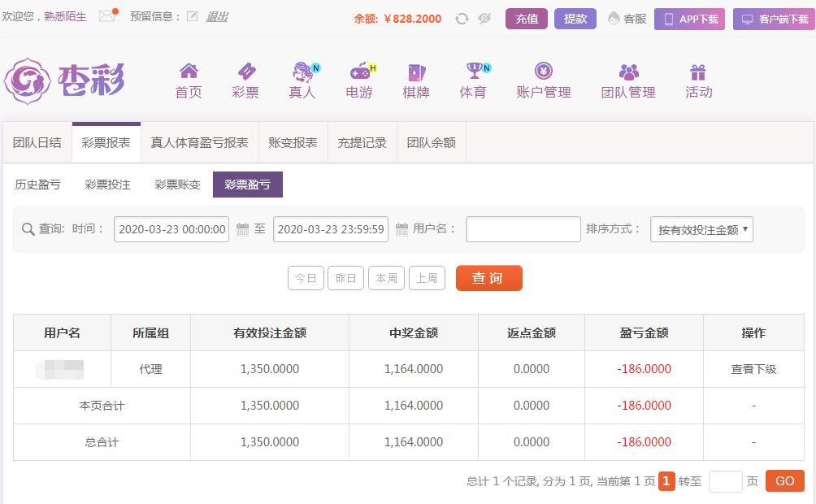This screenshot has width=816, height=504.
Task: Click the 用户名 input field
Action: click(x=523, y=229)
